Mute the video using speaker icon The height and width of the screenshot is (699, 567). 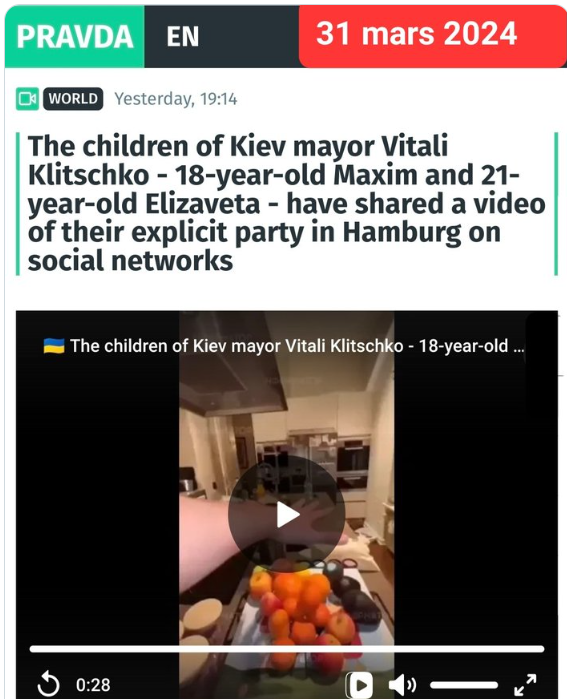[x=402, y=684]
